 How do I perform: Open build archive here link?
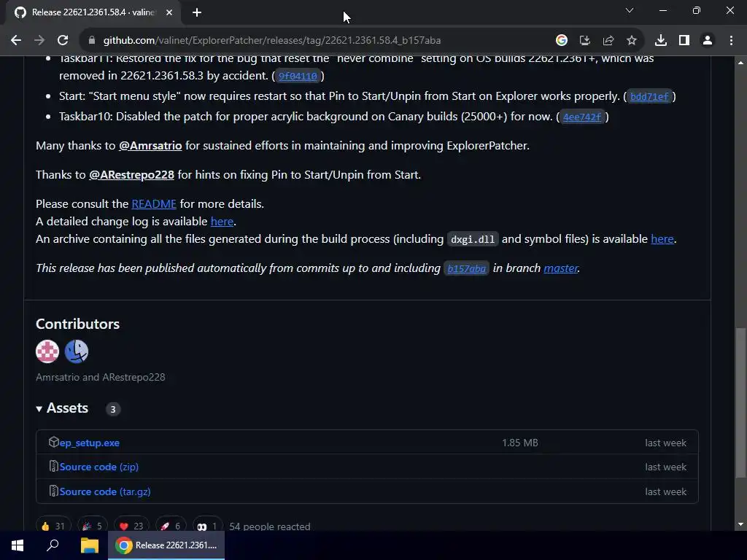(x=662, y=239)
